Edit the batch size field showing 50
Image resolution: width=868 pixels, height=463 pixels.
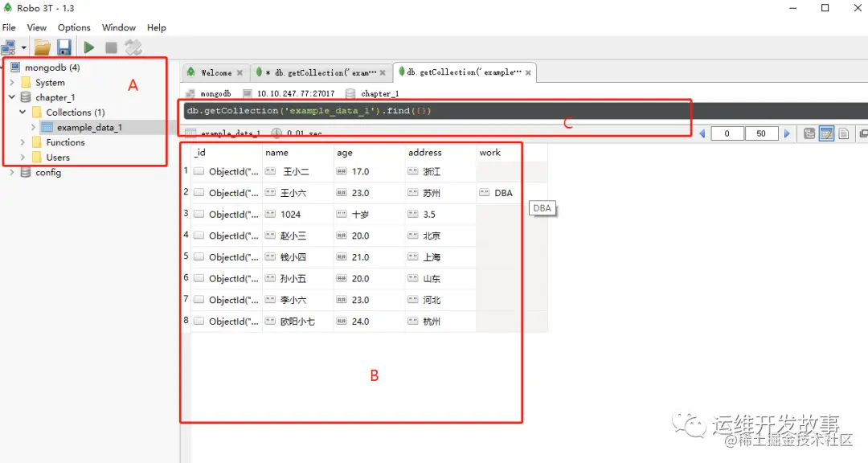761,133
